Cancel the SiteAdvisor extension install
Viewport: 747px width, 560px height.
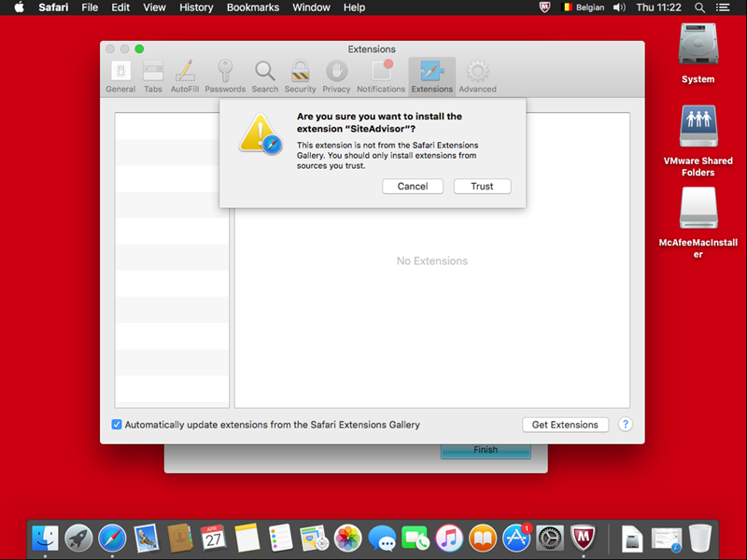[x=413, y=186]
